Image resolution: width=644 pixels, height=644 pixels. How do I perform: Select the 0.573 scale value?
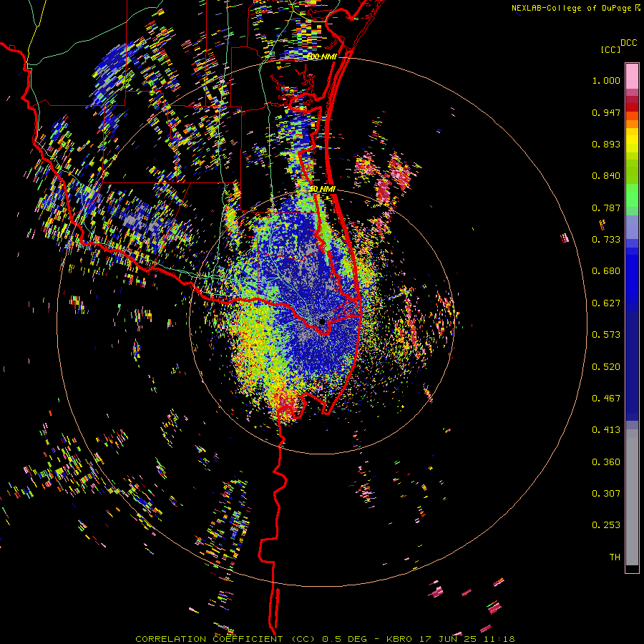click(x=606, y=335)
